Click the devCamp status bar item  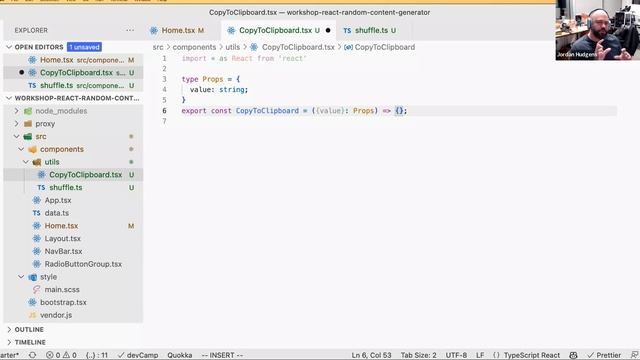coord(138,355)
